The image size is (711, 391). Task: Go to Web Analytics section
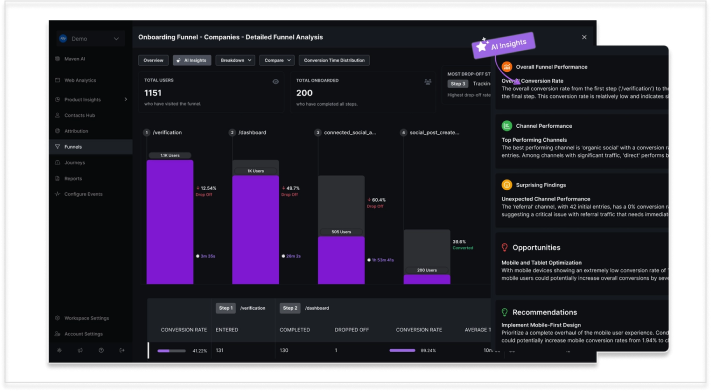point(80,80)
